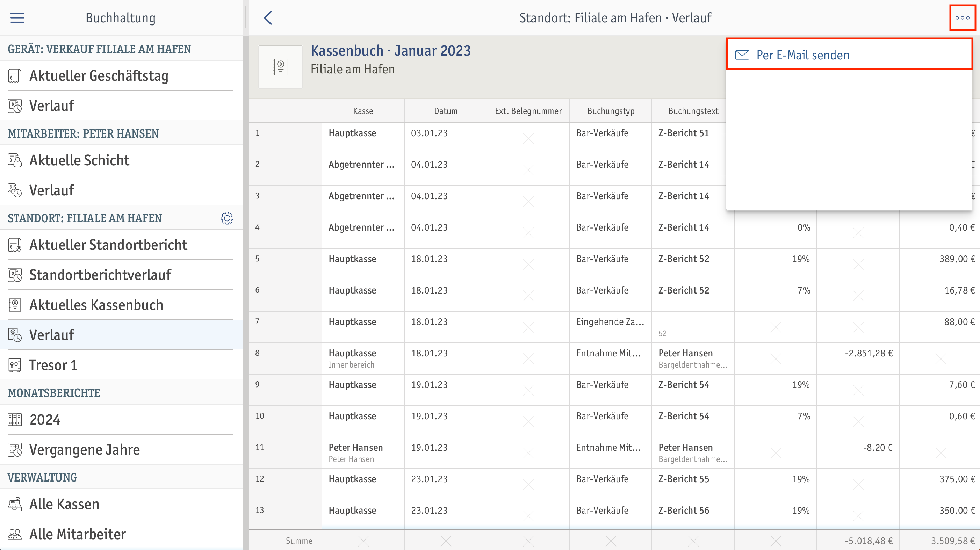The width and height of the screenshot is (980, 550).
Task: Open the three-dots more options menu
Action: 962,17
